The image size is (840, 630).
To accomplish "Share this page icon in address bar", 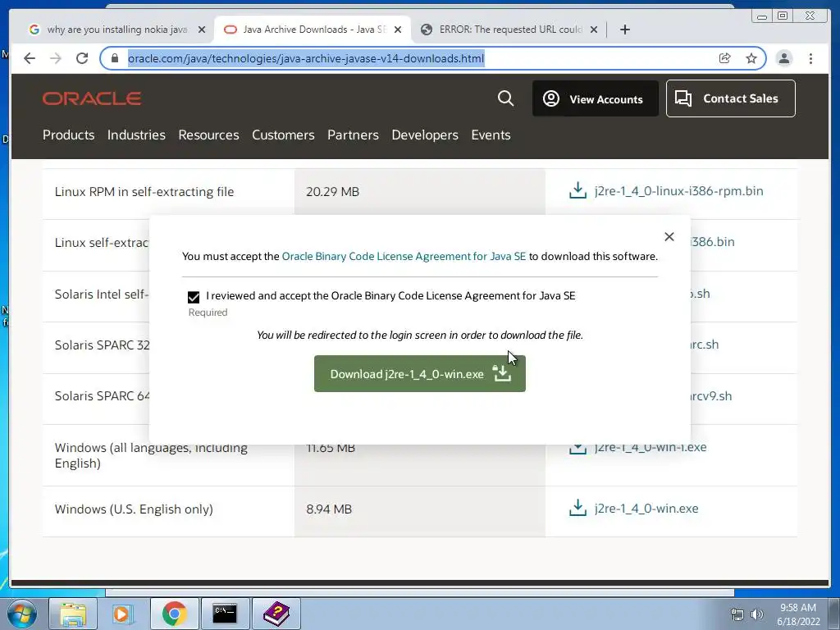I will (x=724, y=58).
